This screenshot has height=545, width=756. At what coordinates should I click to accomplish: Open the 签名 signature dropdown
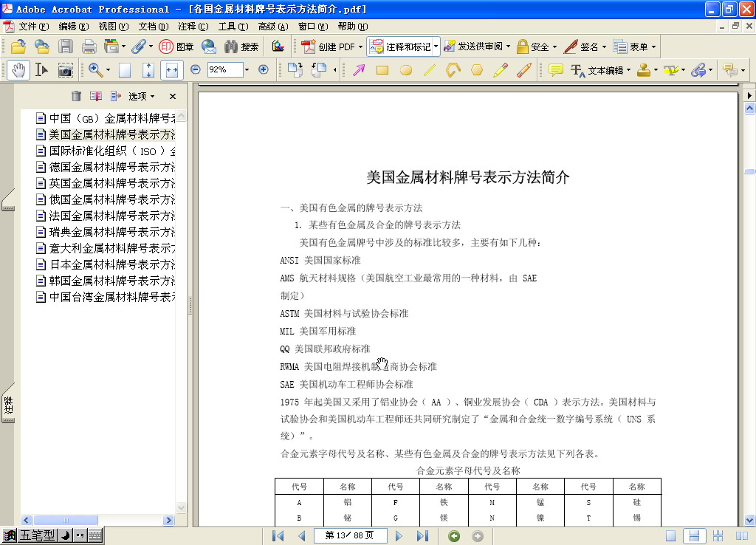coord(604,47)
